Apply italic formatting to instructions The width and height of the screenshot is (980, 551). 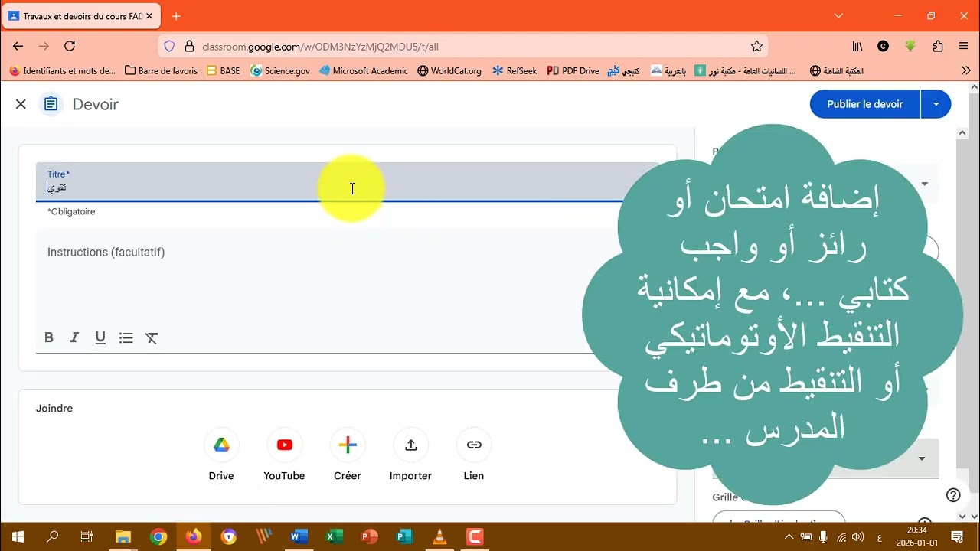74,337
